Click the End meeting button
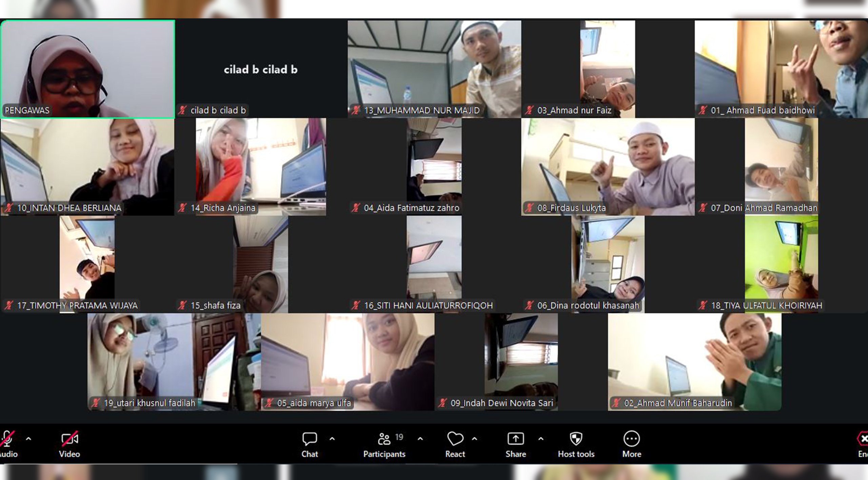 point(863,445)
